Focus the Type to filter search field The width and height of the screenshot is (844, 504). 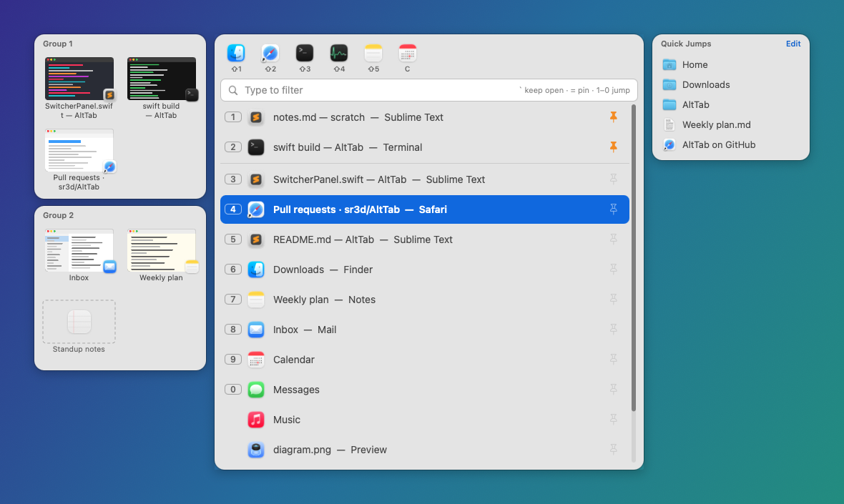(429, 90)
